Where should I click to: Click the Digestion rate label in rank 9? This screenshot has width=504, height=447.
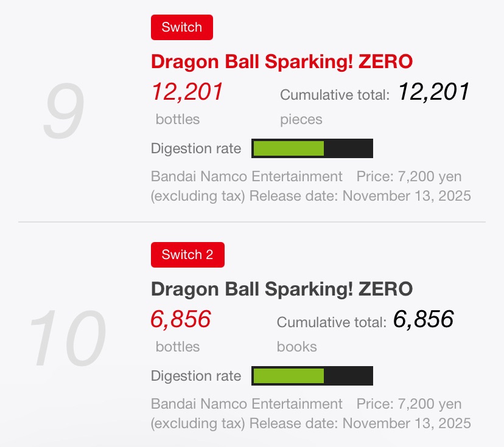pyautogui.click(x=196, y=148)
